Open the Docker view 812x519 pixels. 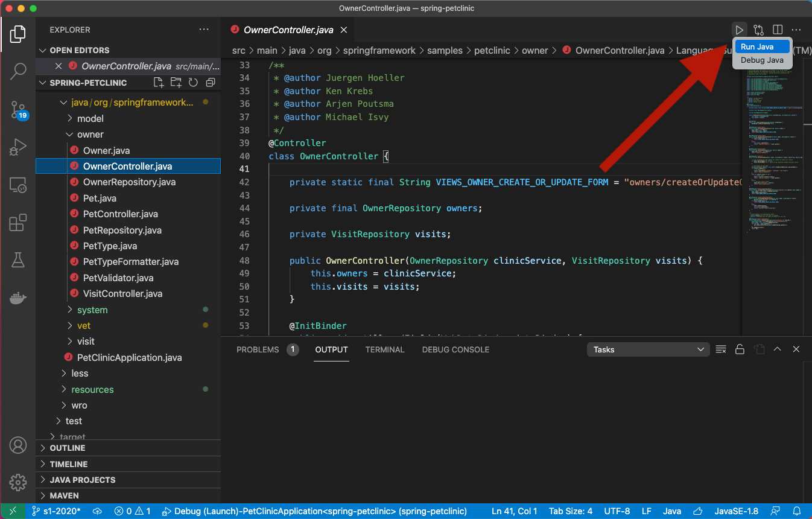click(17, 298)
